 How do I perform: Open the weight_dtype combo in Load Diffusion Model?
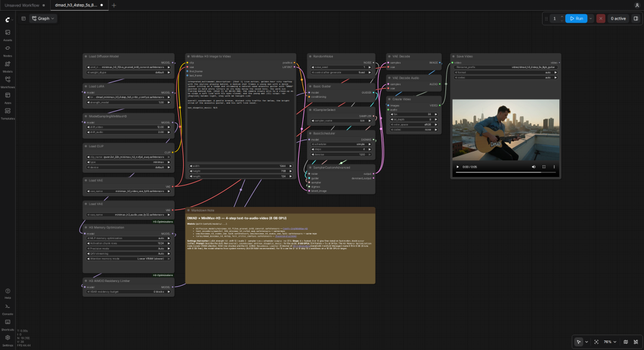pyautogui.click(x=129, y=72)
